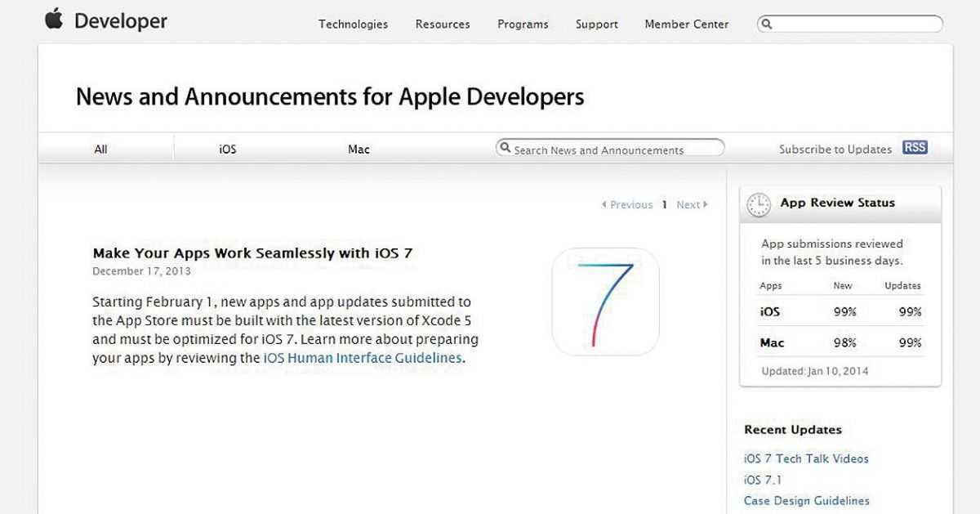Open Member Center
The image size is (980, 514).
pyautogui.click(x=686, y=25)
